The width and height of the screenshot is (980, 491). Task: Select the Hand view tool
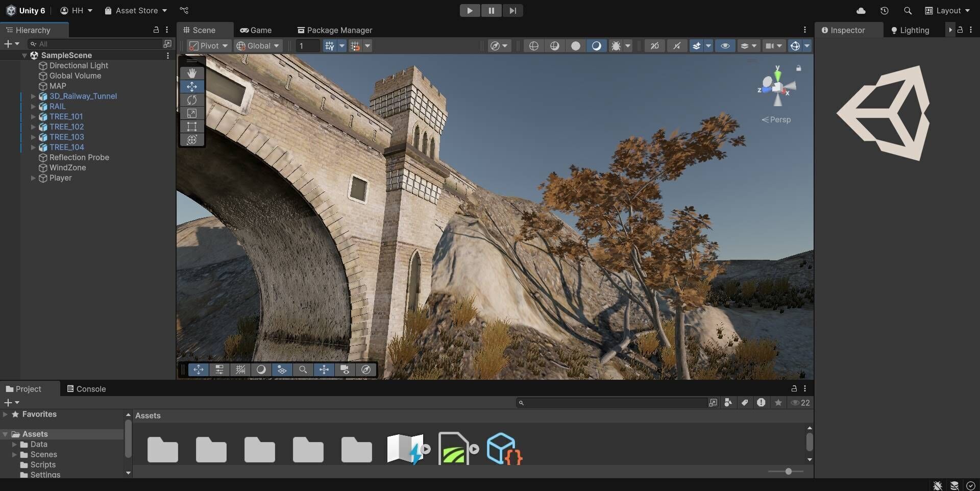pyautogui.click(x=192, y=73)
